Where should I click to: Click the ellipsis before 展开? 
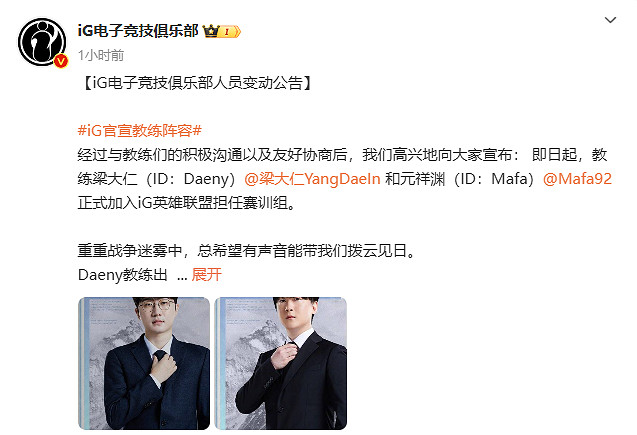tap(182, 276)
